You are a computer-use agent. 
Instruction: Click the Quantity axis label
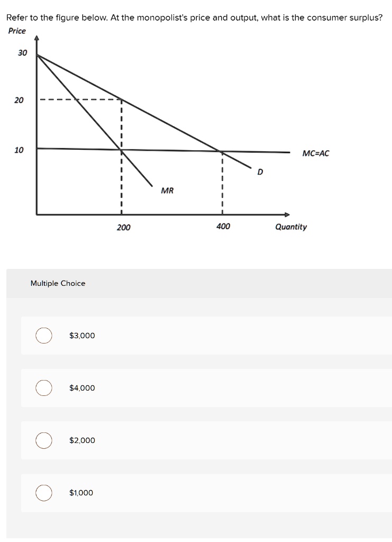point(291,227)
